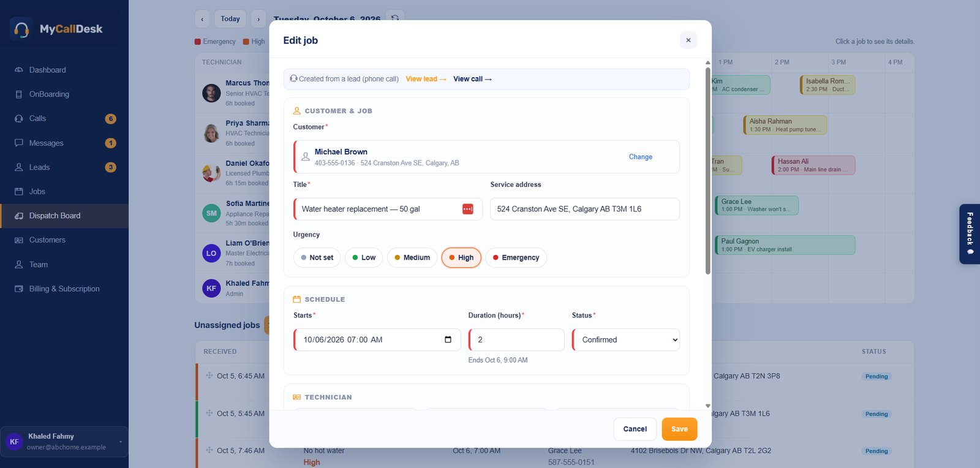980x468 pixels.
Task: Open the Calls page in the sidebar
Action: pos(64,118)
